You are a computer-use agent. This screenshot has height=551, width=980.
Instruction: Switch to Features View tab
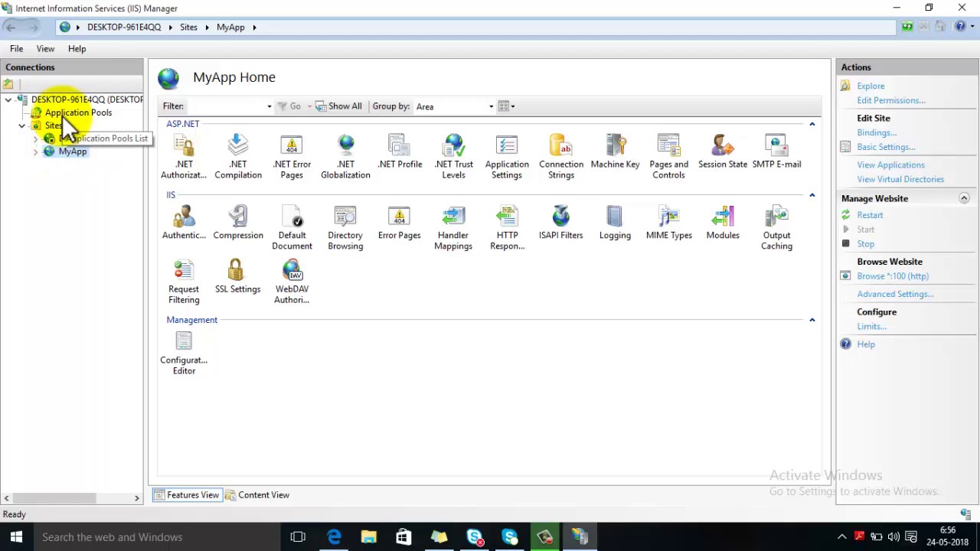(x=187, y=495)
